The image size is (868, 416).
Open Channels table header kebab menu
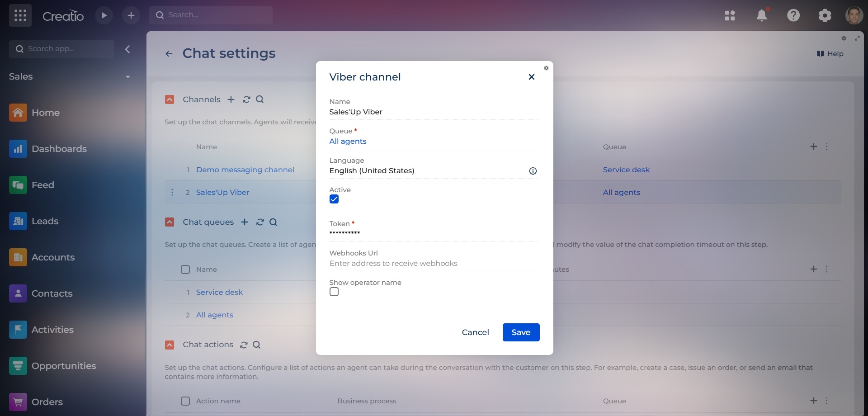coord(827,147)
